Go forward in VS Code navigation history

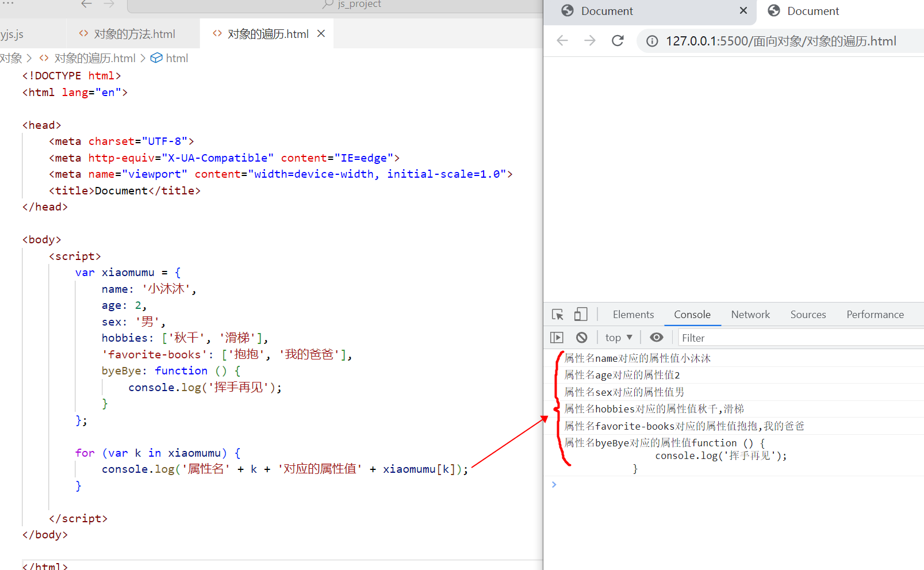pos(109,4)
